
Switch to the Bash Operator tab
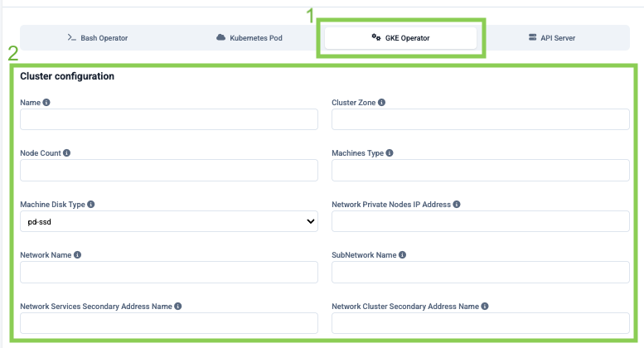[x=98, y=38]
